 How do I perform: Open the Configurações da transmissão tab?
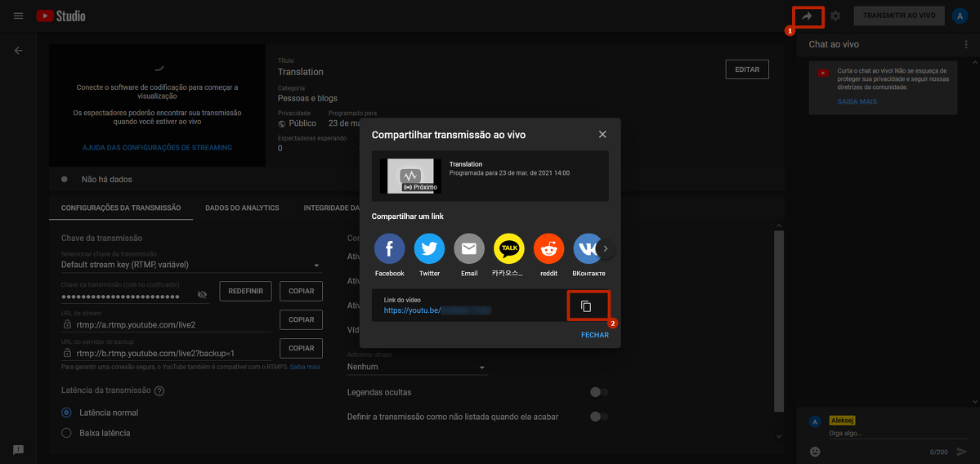pos(121,207)
